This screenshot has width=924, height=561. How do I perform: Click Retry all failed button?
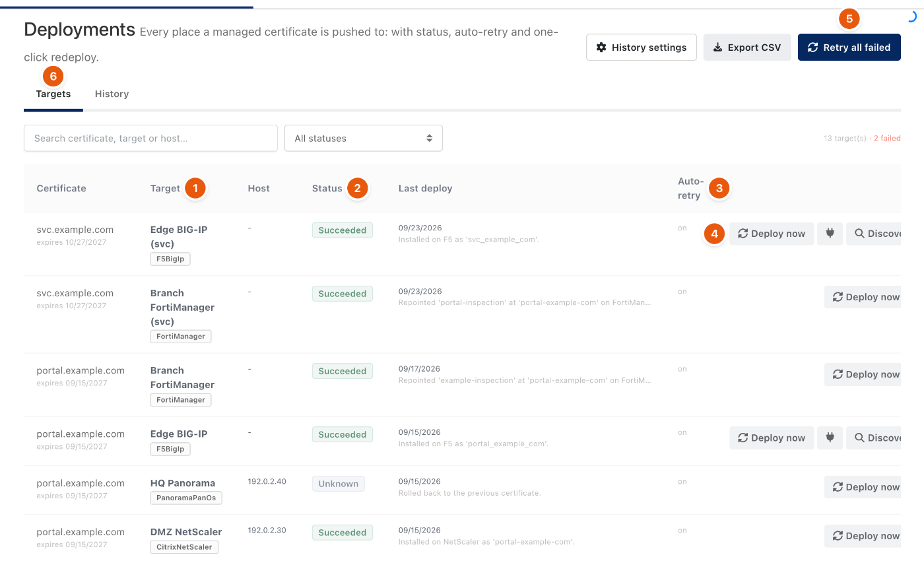click(x=849, y=48)
